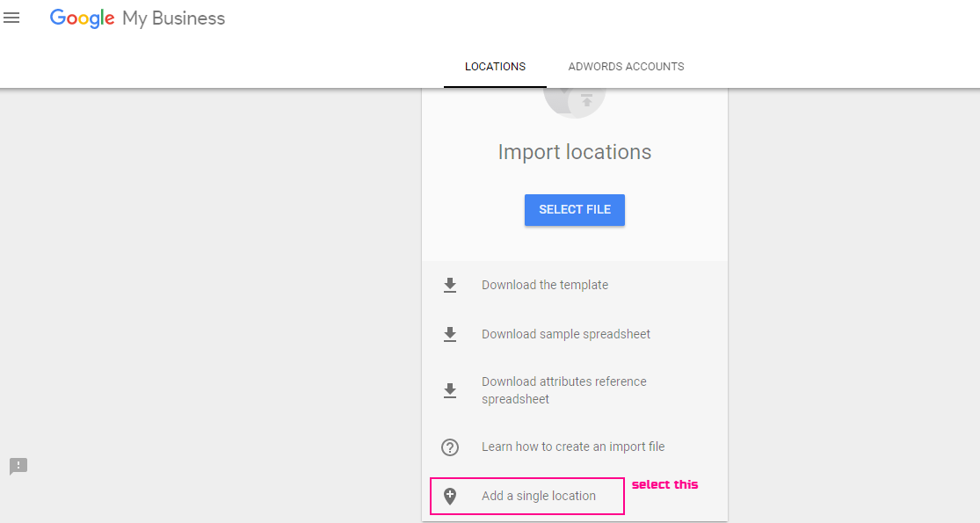
Task: Click the Google logo
Action: tap(82, 18)
